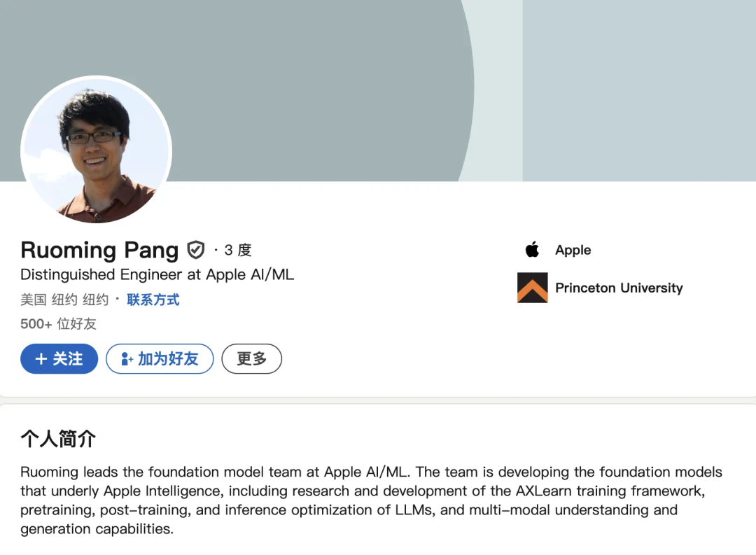Click the 个人简介 section heading
Image resolution: width=756 pixels, height=555 pixels.
tap(58, 439)
